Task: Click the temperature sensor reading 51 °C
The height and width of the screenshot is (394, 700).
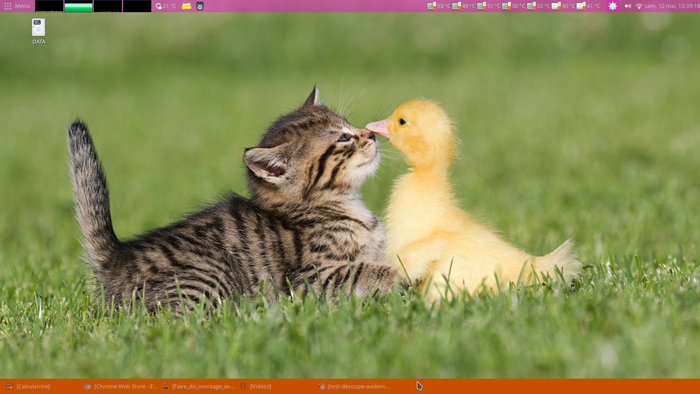Action: coord(489,6)
